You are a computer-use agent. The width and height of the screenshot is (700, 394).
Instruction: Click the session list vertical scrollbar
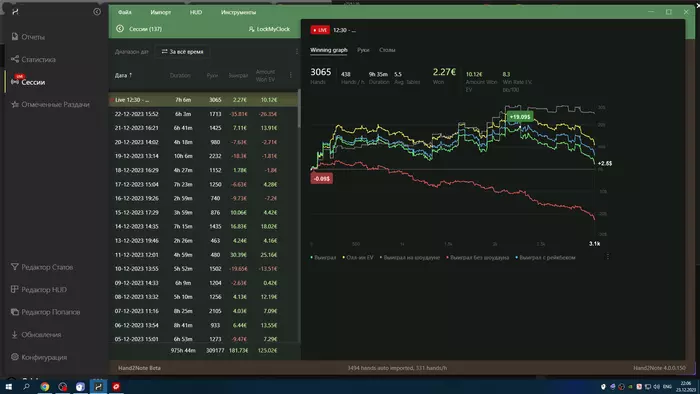pos(299,108)
